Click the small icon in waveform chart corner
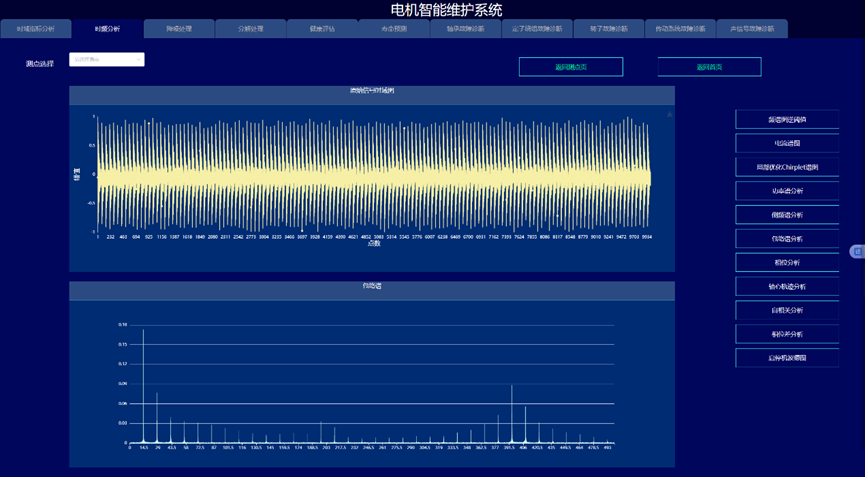This screenshot has width=865, height=477. 669,115
